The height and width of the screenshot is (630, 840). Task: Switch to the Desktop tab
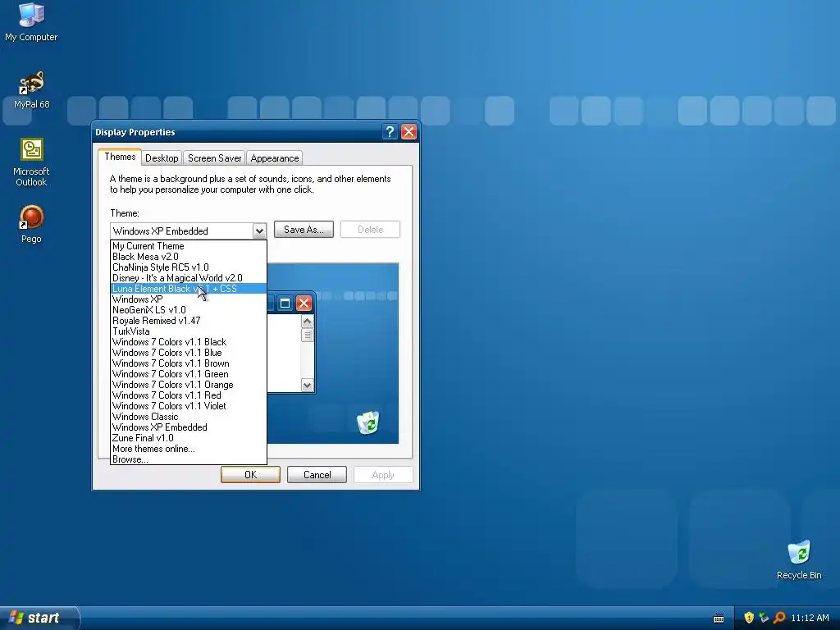click(162, 158)
